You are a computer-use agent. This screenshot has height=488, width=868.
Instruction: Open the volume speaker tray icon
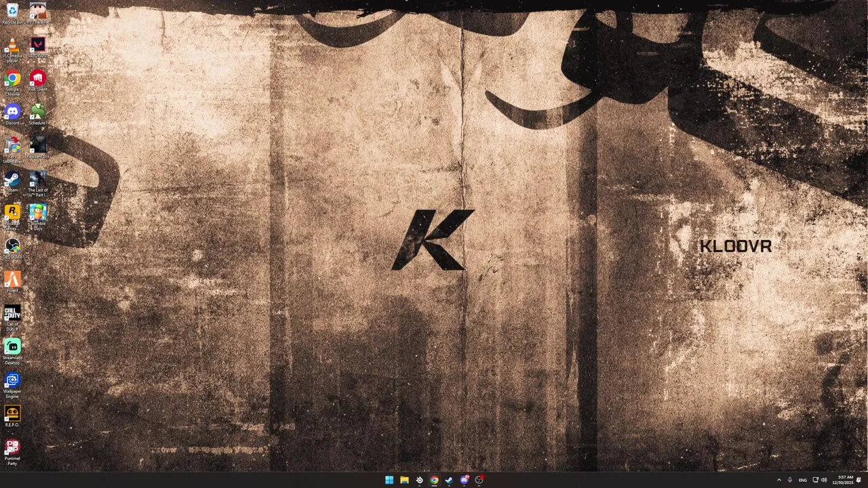click(x=824, y=480)
